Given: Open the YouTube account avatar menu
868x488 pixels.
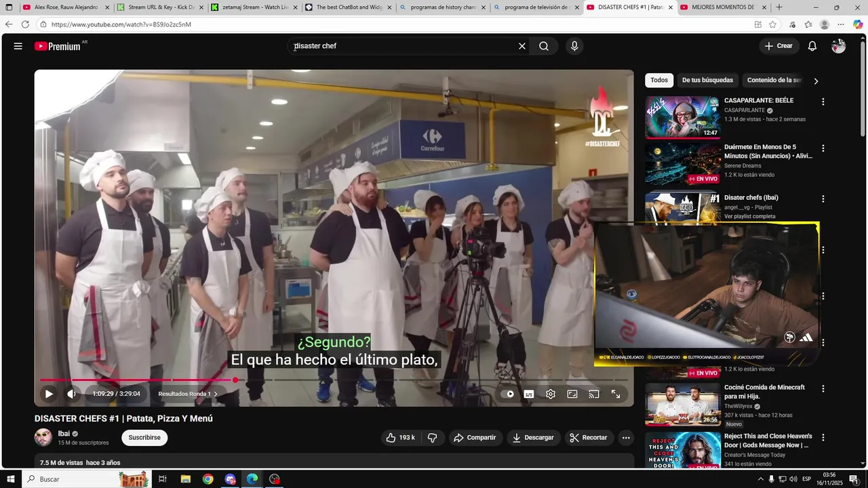Looking at the screenshot, I should click(x=839, y=46).
